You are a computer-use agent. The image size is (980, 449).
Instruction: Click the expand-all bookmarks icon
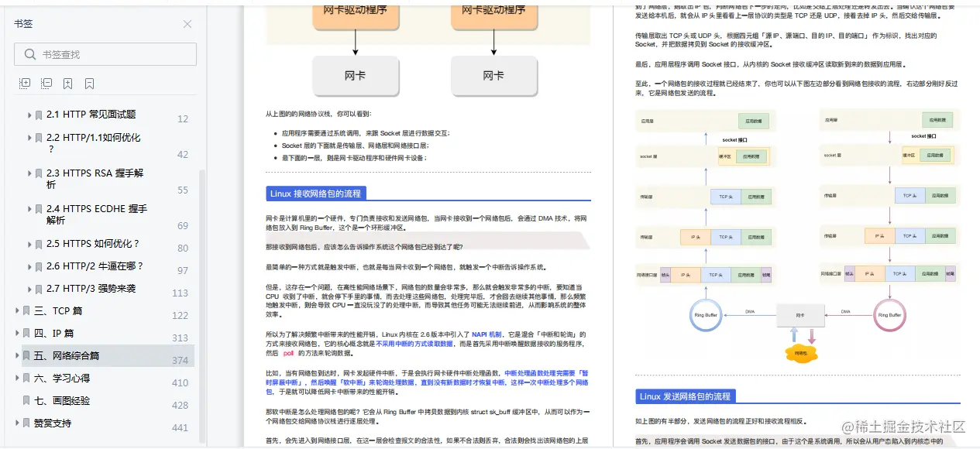click(x=26, y=83)
